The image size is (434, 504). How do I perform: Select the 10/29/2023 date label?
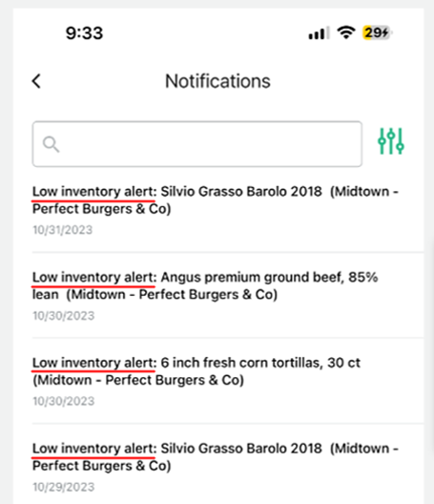[x=64, y=487]
